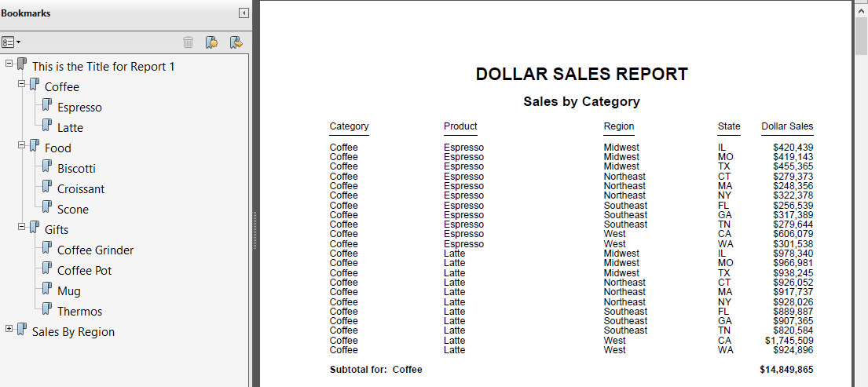Viewport: 868px width, 387px height.
Task: Go to the Espresso bookmark
Action: pyautogui.click(x=79, y=108)
